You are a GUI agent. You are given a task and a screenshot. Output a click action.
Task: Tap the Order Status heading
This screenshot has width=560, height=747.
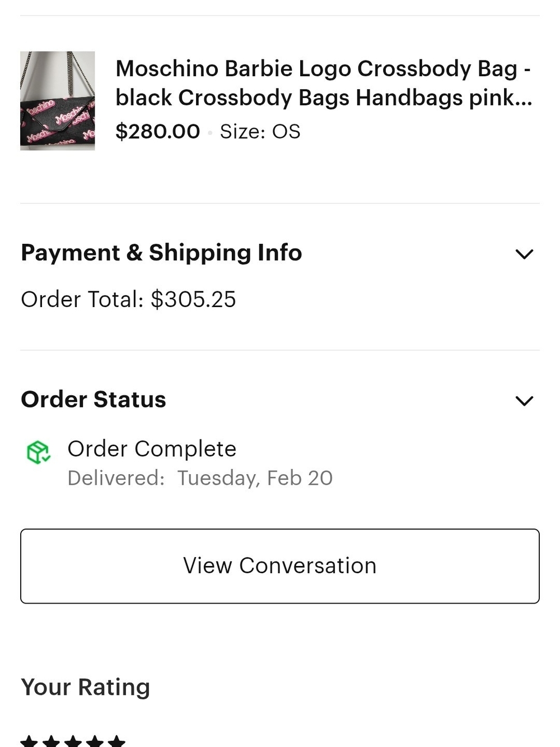94,400
